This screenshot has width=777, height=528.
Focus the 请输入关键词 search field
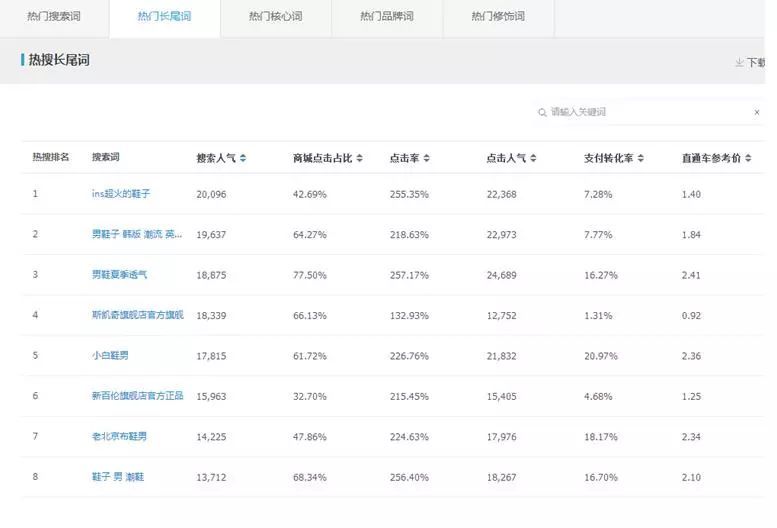649,112
